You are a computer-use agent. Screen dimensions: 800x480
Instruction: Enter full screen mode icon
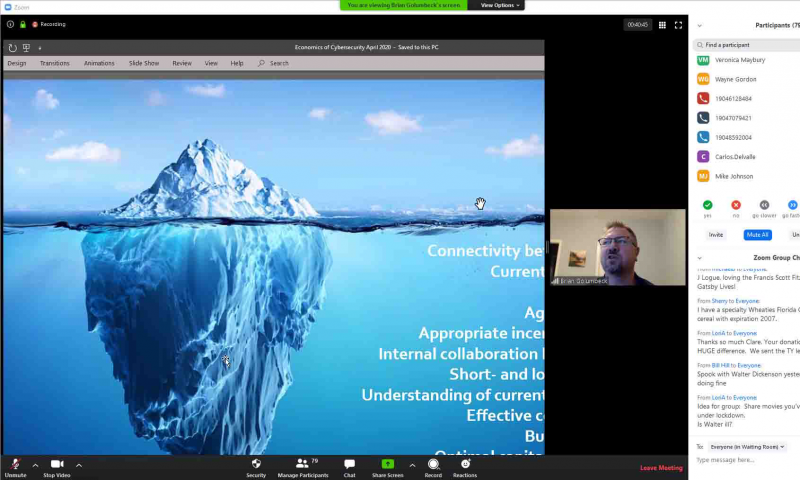point(679,25)
